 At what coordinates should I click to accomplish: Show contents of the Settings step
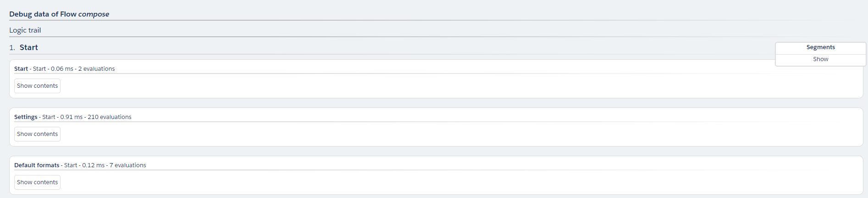point(37,134)
